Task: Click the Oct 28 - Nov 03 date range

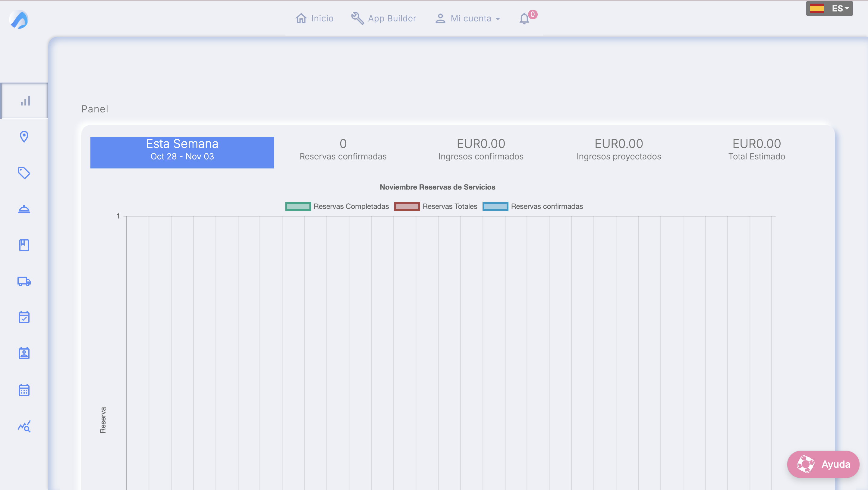Action: click(x=182, y=156)
